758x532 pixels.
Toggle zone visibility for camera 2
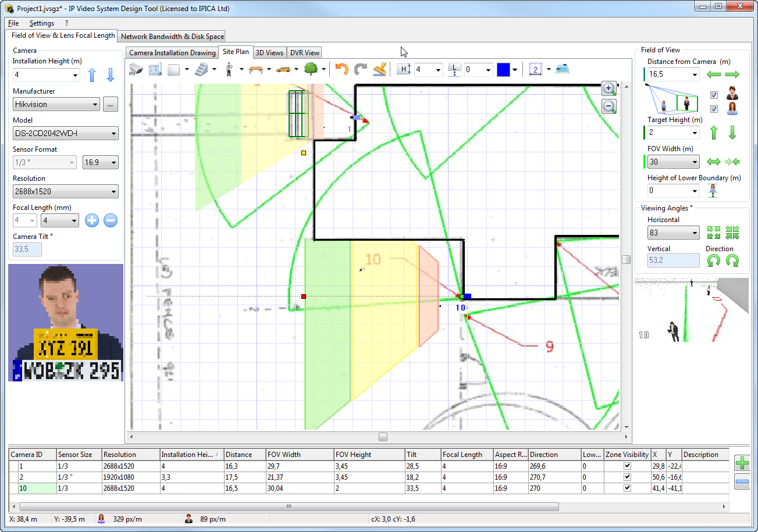tap(627, 477)
